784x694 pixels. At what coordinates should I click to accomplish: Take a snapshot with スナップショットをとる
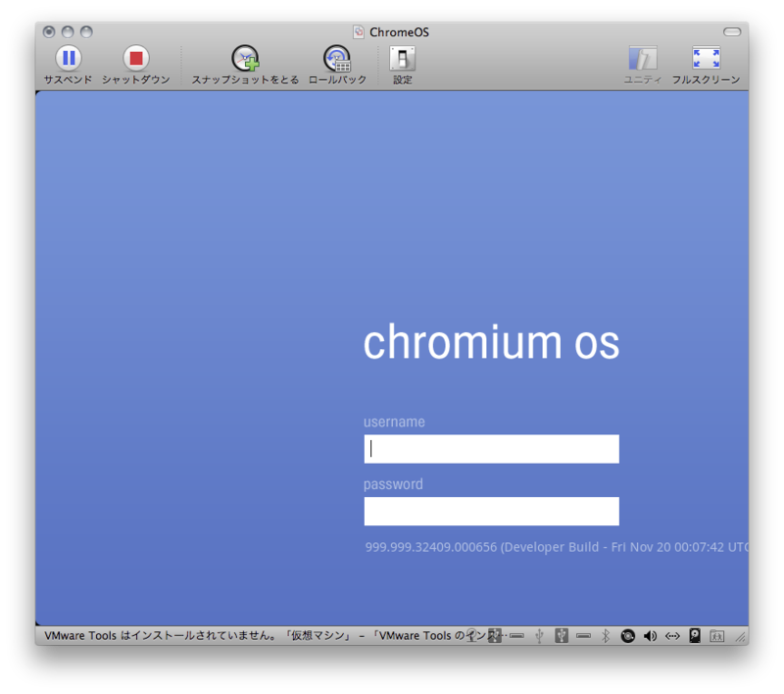245,58
